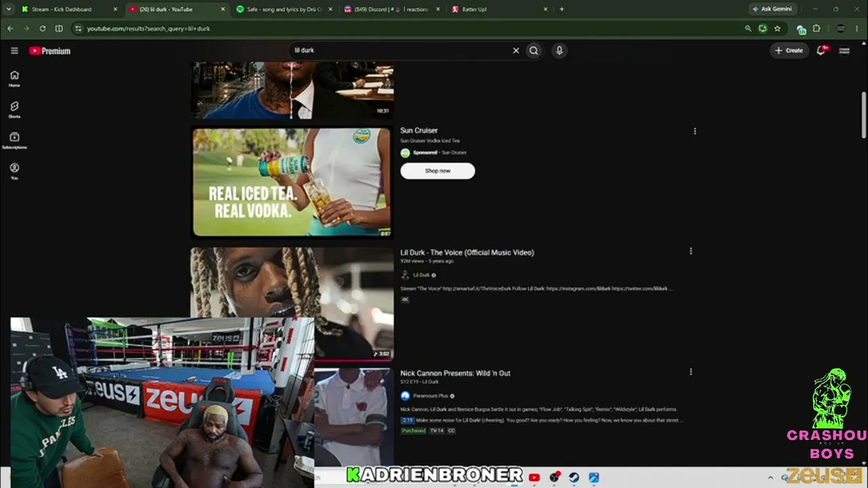868x488 pixels.
Task: Click the address bar URL
Action: click(149, 28)
